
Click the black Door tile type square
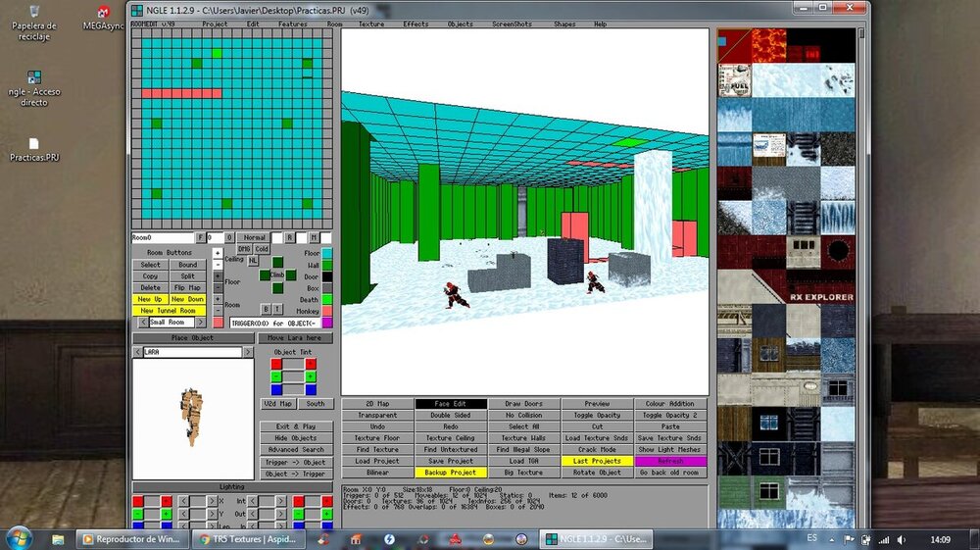[x=327, y=276]
